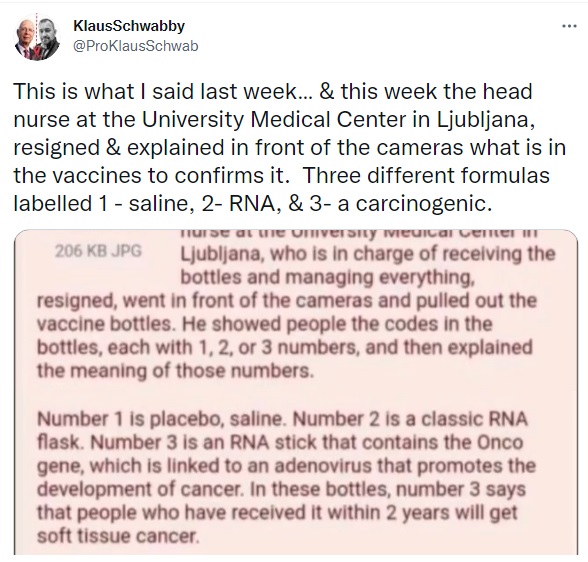This screenshot has height=562, width=588.
Task: Click image line 'development of cancer. In these bottles'
Action: pyautogui.click(x=281, y=489)
